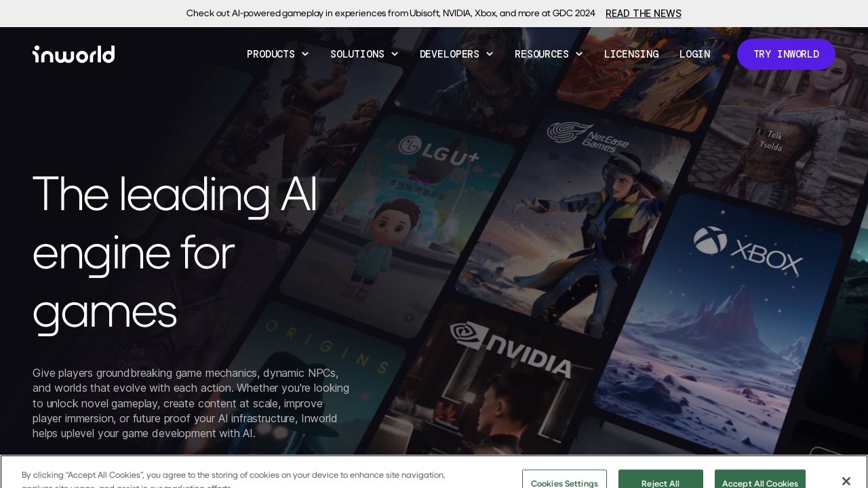This screenshot has width=868, height=488.
Task: Expand the Solutions chevron arrow
Action: click(x=395, y=54)
